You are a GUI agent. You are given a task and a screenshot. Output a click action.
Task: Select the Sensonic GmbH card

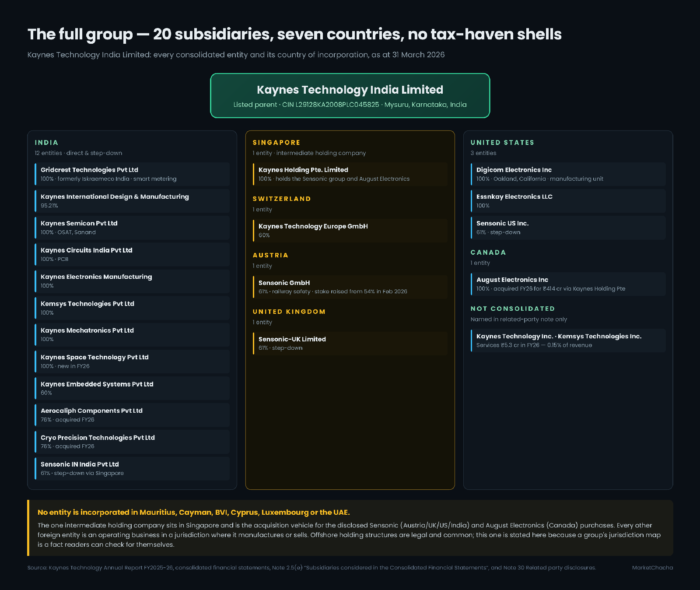click(350, 287)
